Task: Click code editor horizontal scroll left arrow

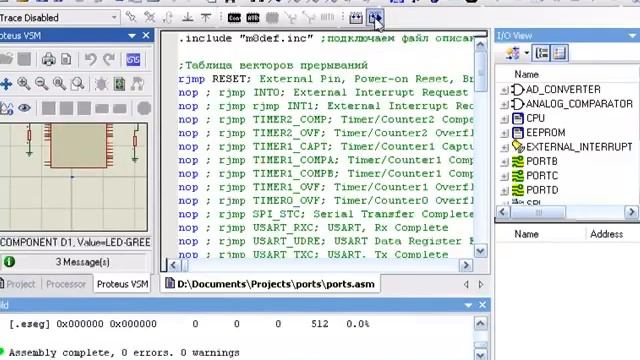Action: (x=173, y=265)
